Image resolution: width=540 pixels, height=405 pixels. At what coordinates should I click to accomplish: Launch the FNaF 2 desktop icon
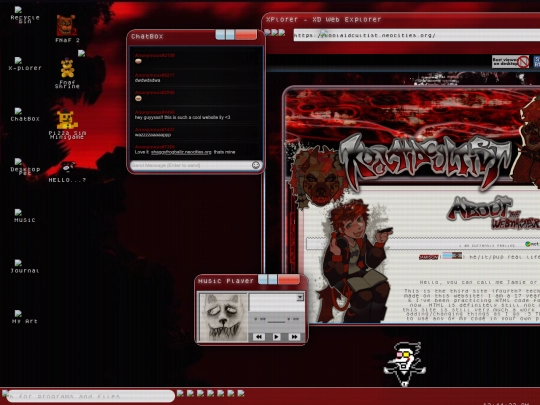[x=67, y=29]
